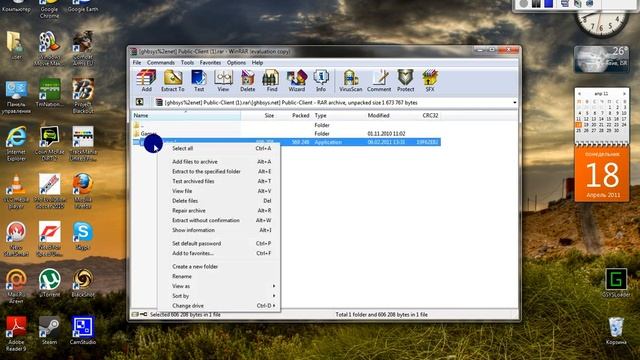The height and width of the screenshot is (360, 640).
Task: Open Adobe Reader 9 desktop shortcut
Action: tap(16, 333)
